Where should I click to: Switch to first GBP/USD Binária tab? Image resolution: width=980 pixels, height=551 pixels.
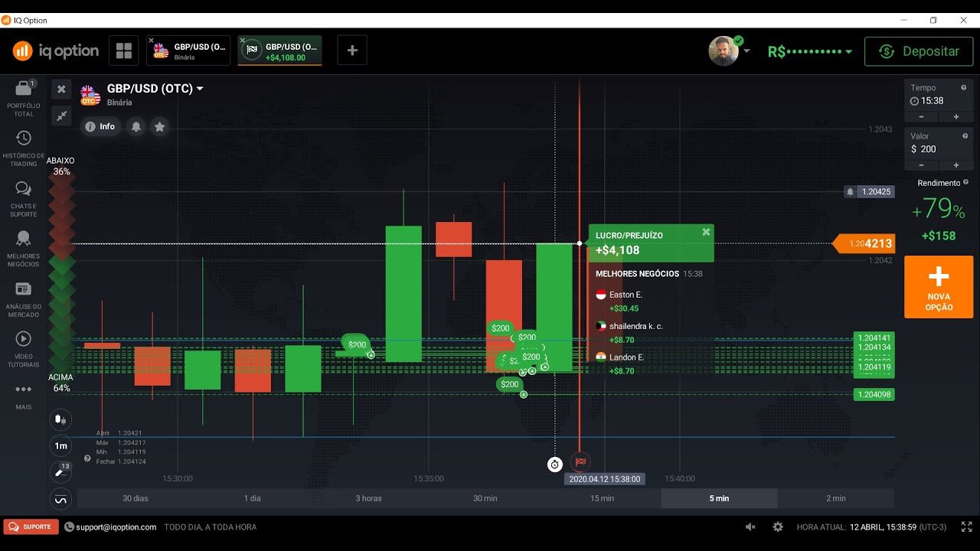click(188, 51)
